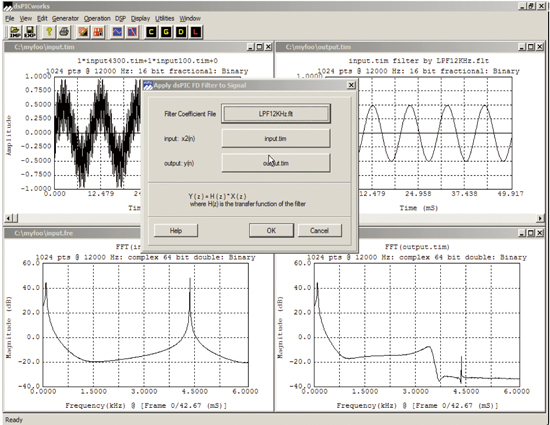Click the yellow G toolbar button
Screen dimensions: 550x425
[166, 32]
